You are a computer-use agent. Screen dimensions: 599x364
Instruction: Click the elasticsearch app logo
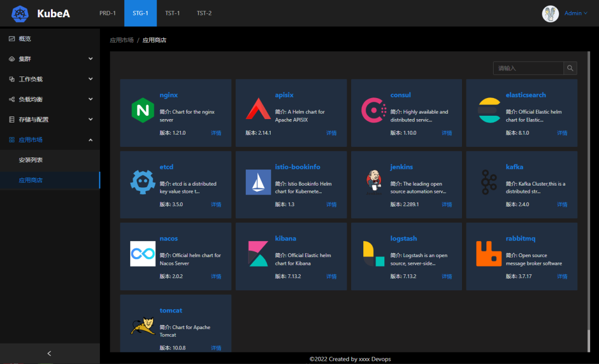[x=489, y=110]
